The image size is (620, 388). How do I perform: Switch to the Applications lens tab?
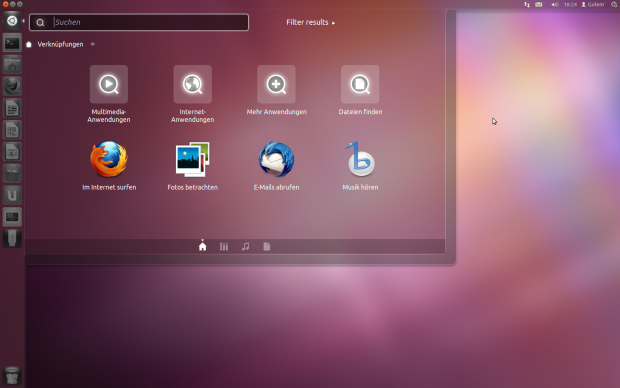coord(224,246)
